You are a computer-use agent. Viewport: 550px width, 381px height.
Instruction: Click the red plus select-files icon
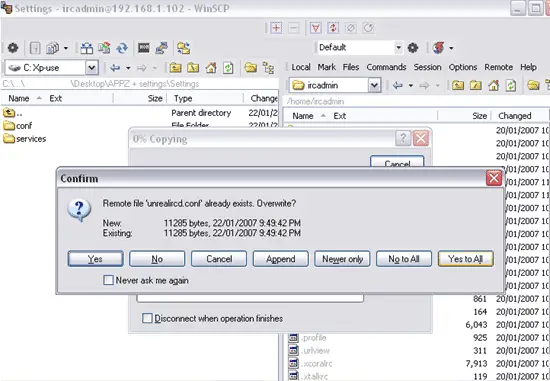[276, 28]
